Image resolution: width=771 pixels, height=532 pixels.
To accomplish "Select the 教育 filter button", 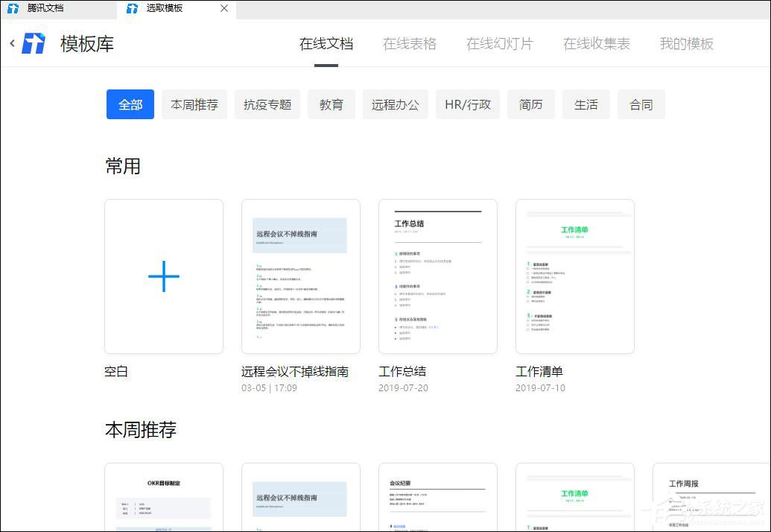I will (331, 104).
